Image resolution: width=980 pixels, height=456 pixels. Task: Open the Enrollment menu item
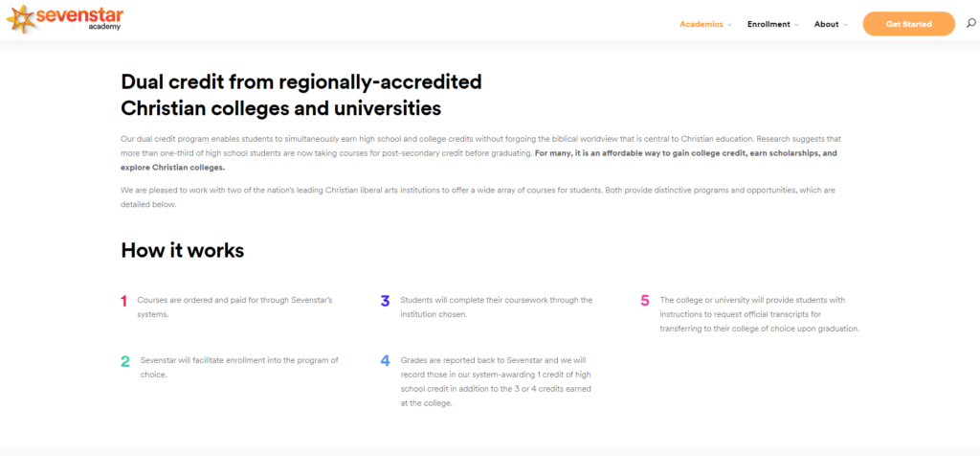768,24
